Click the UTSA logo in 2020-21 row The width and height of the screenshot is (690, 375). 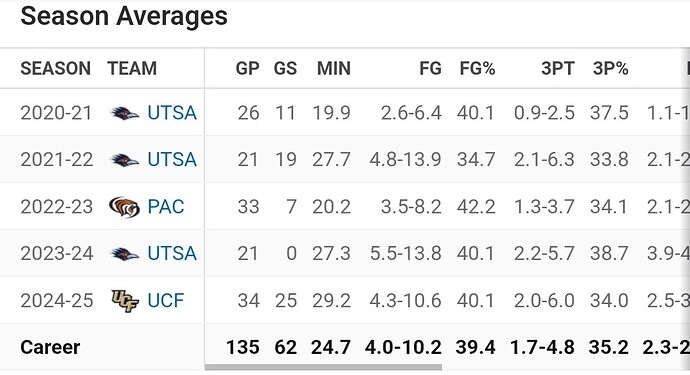click(x=125, y=113)
